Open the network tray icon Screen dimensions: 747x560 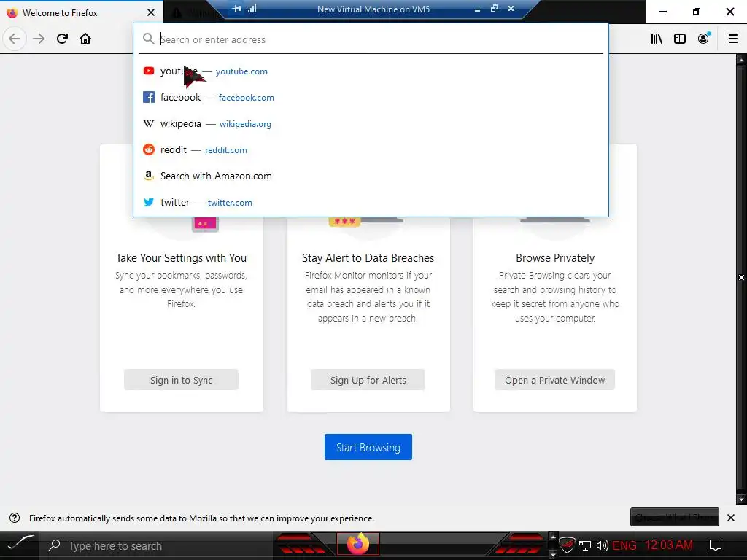click(585, 545)
